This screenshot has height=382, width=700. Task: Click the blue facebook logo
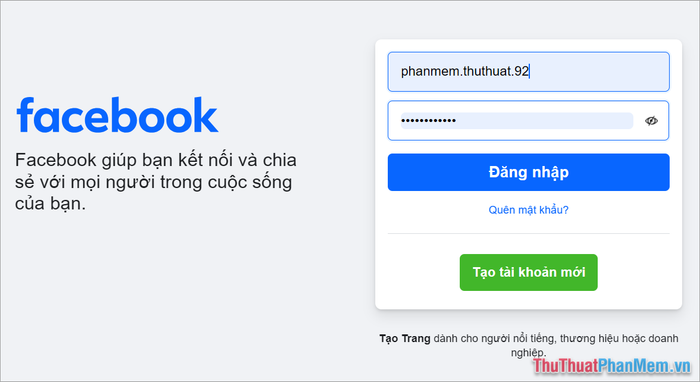117,116
